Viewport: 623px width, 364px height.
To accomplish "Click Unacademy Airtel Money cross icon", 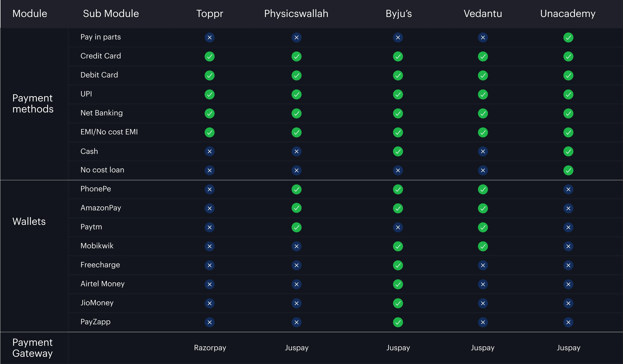I will tap(568, 284).
